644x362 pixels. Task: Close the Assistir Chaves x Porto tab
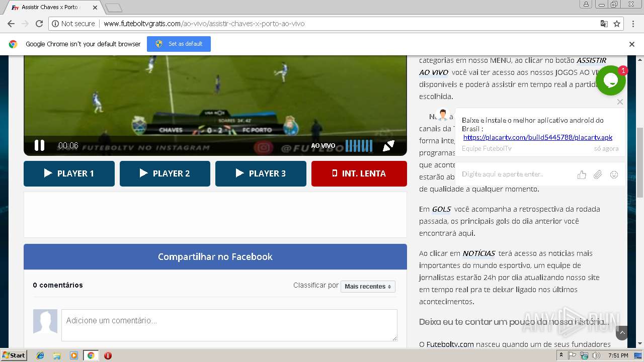click(95, 8)
